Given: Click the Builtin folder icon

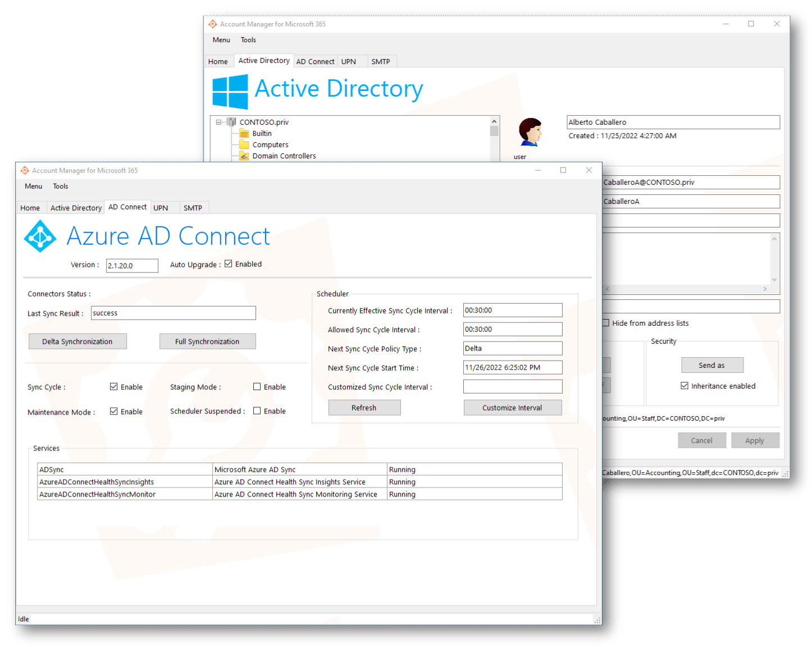Looking at the screenshot, I should [x=244, y=134].
